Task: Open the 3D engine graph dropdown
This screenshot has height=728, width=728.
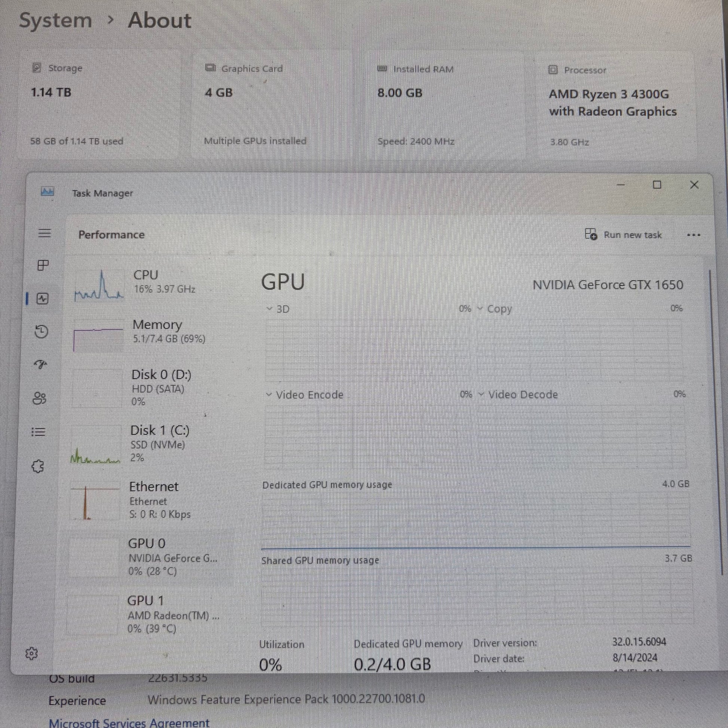Action: coord(278,309)
